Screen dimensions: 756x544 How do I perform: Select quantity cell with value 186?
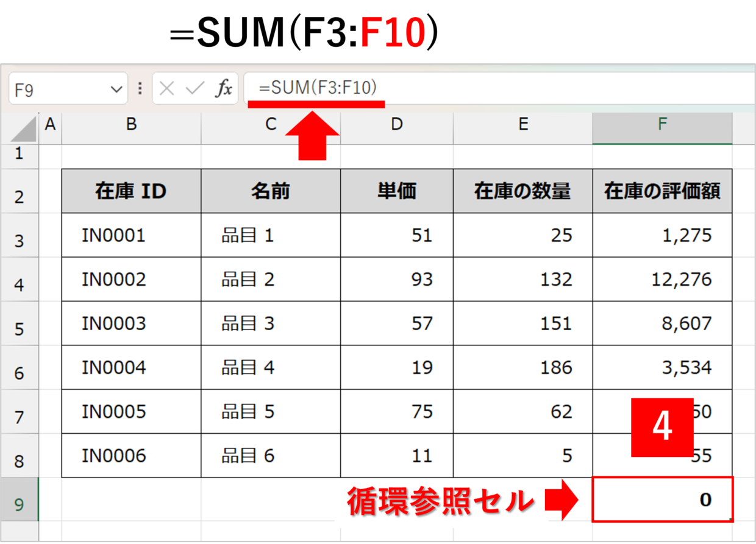coord(523,367)
